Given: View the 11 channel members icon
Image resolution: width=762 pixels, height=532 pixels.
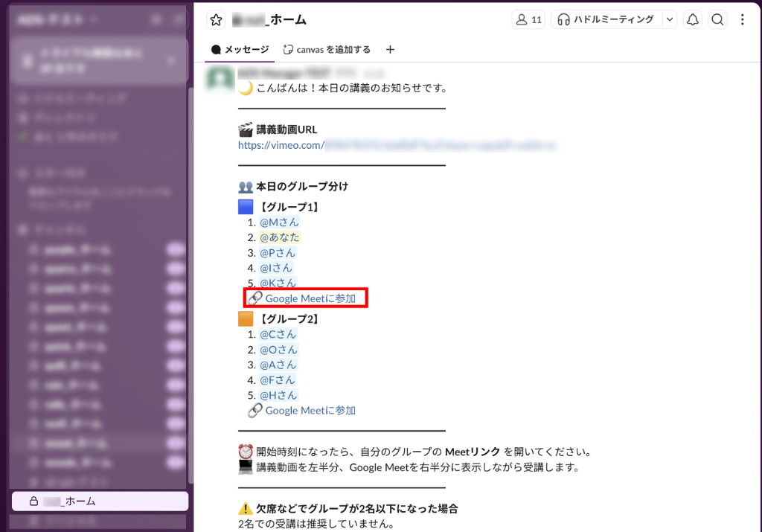Looking at the screenshot, I should 528,19.
